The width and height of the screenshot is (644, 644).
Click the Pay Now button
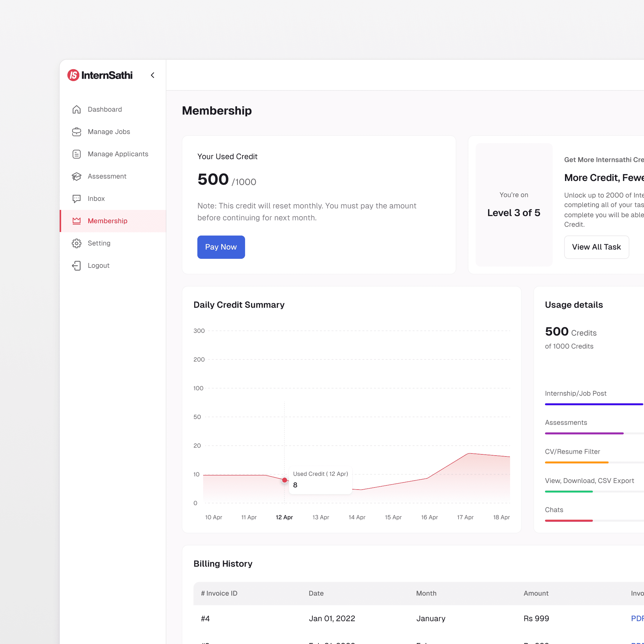pyautogui.click(x=221, y=247)
